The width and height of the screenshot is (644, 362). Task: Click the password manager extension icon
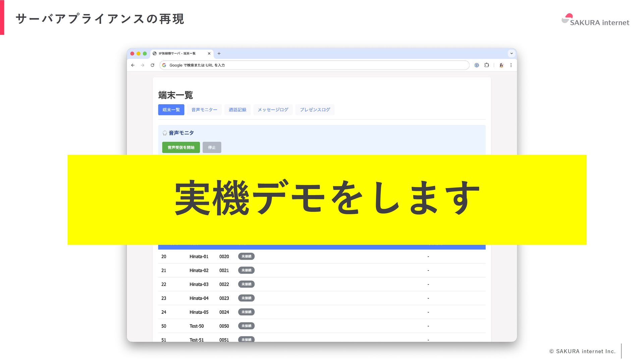tap(477, 65)
